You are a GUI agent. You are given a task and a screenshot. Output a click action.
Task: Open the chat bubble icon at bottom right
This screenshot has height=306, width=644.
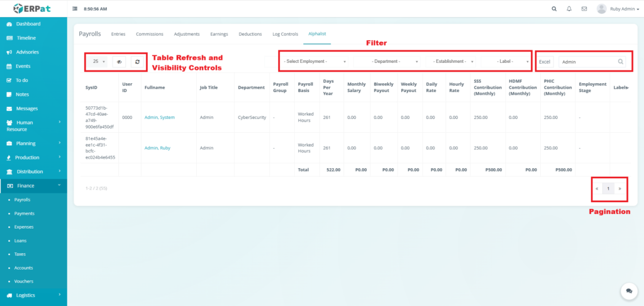[628, 291]
